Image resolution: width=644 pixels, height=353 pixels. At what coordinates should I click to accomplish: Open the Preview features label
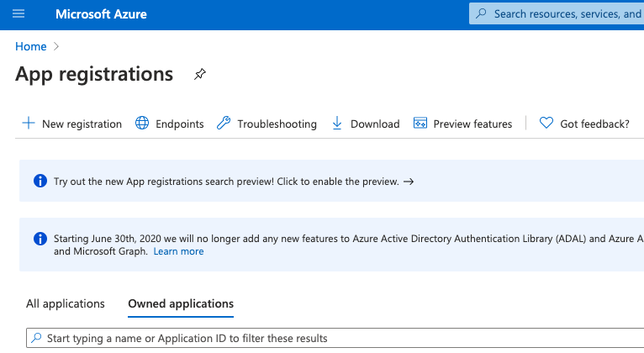[472, 124]
